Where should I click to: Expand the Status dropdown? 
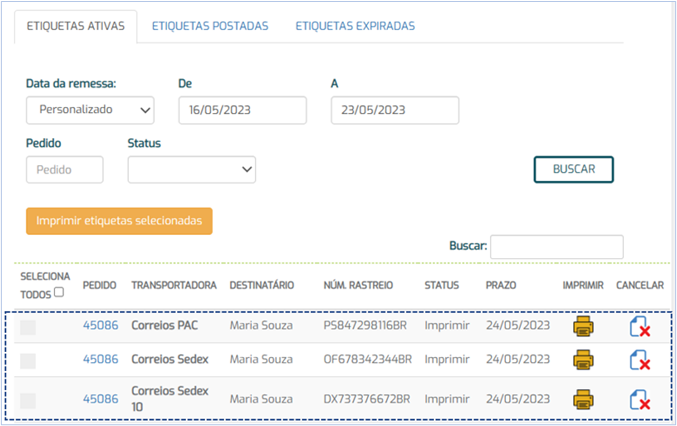tap(192, 170)
